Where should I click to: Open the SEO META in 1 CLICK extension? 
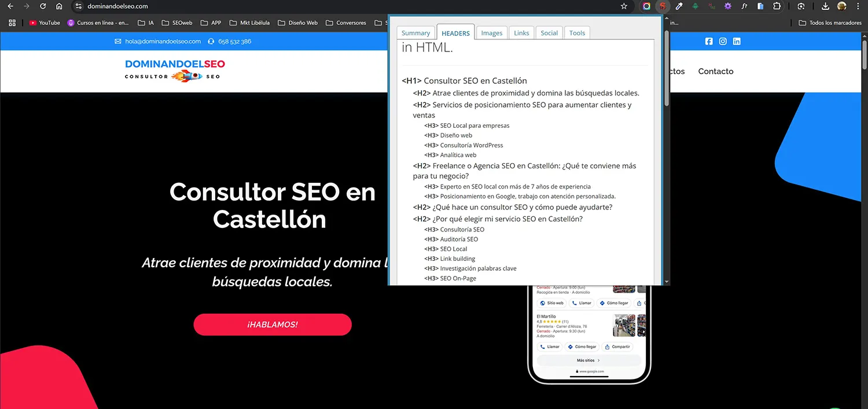(x=663, y=6)
